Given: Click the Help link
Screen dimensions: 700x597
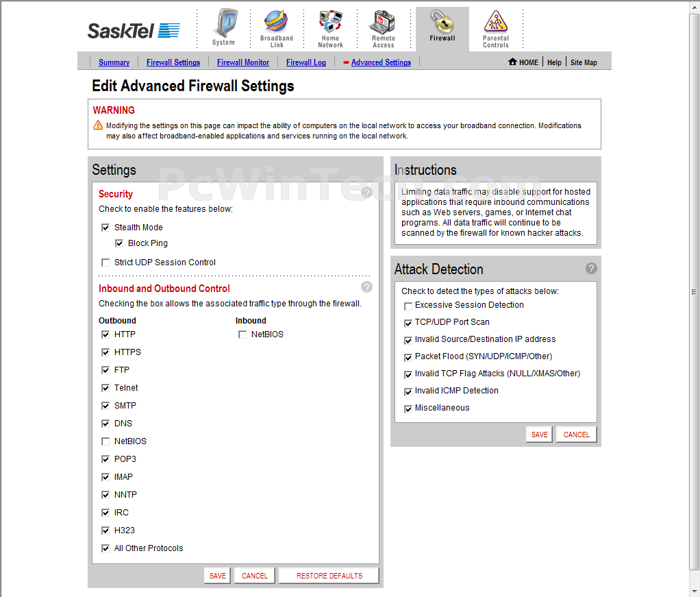Looking at the screenshot, I should 554,62.
